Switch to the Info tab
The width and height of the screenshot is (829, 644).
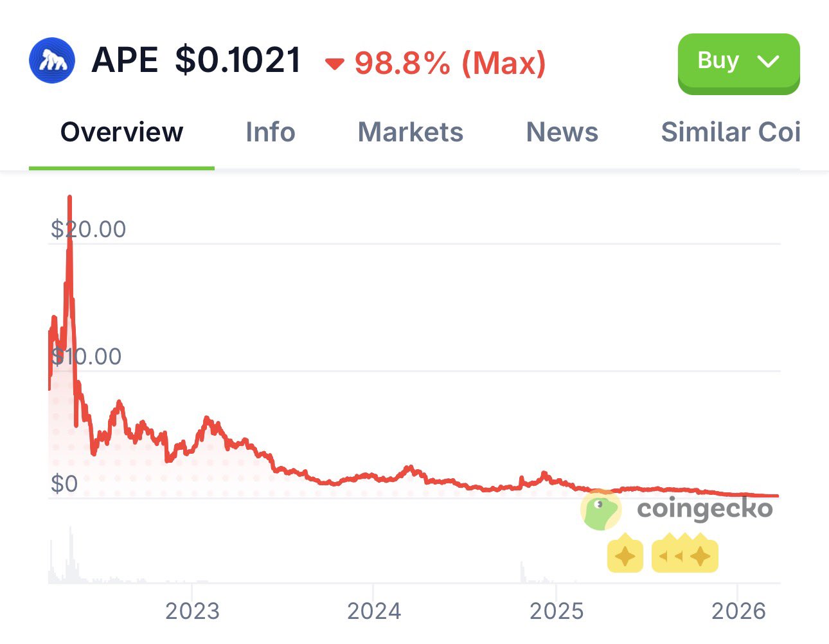point(270,132)
